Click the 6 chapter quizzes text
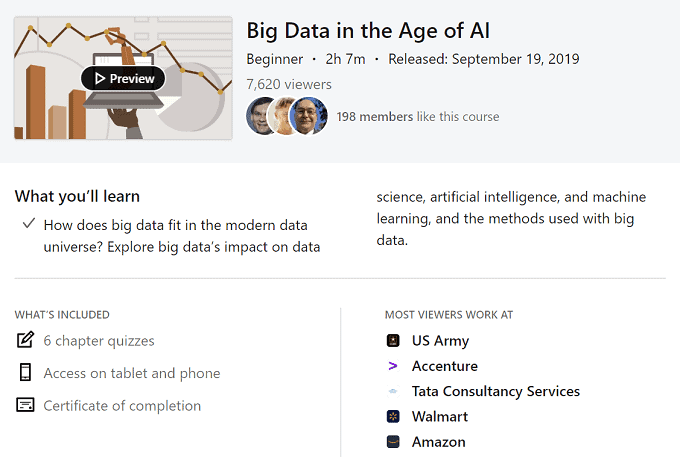 (99, 341)
